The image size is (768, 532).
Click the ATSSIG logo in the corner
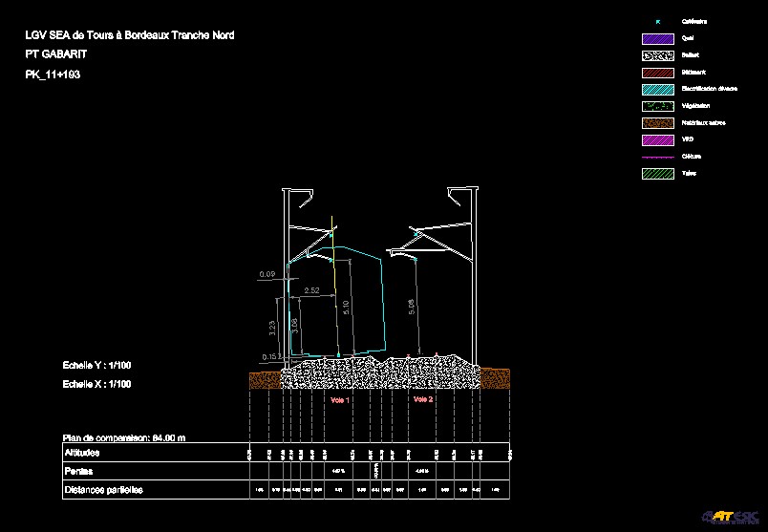tap(730, 516)
